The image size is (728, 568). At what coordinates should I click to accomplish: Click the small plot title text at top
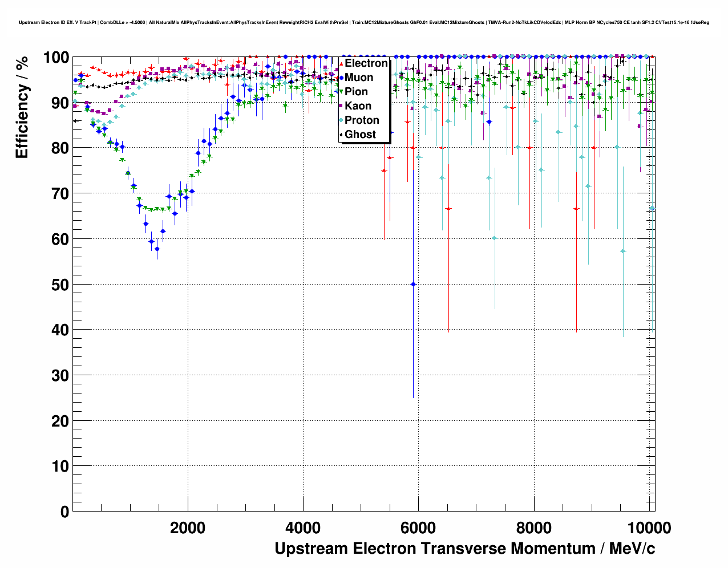click(x=363, y=23)
